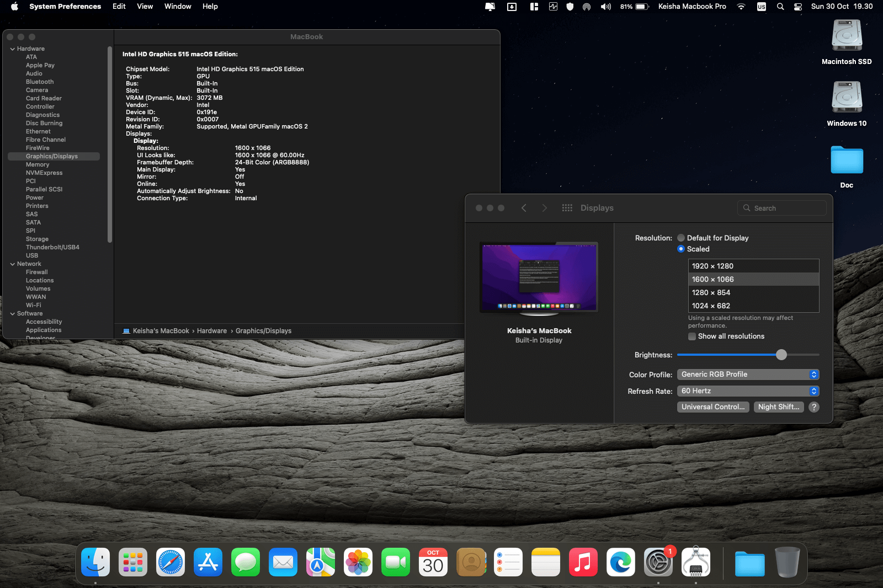This screenshot has height=588, width=883.
Task: Click the show all preferences grid icon
Action: pos(567,208)
